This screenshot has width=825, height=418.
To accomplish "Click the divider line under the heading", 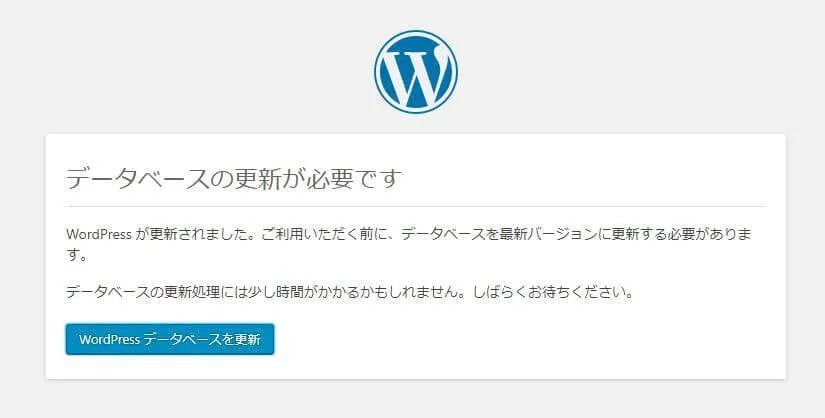I will click(415, 206).
